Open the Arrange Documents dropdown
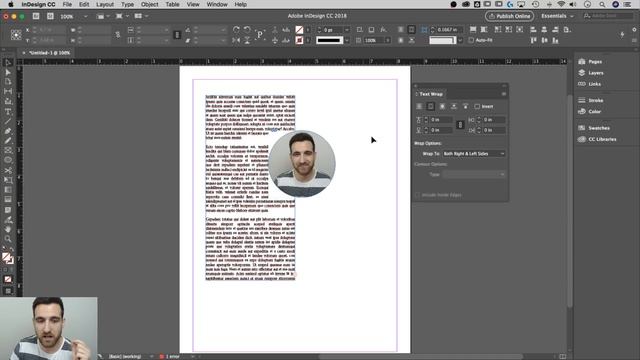 click(141, 16)
